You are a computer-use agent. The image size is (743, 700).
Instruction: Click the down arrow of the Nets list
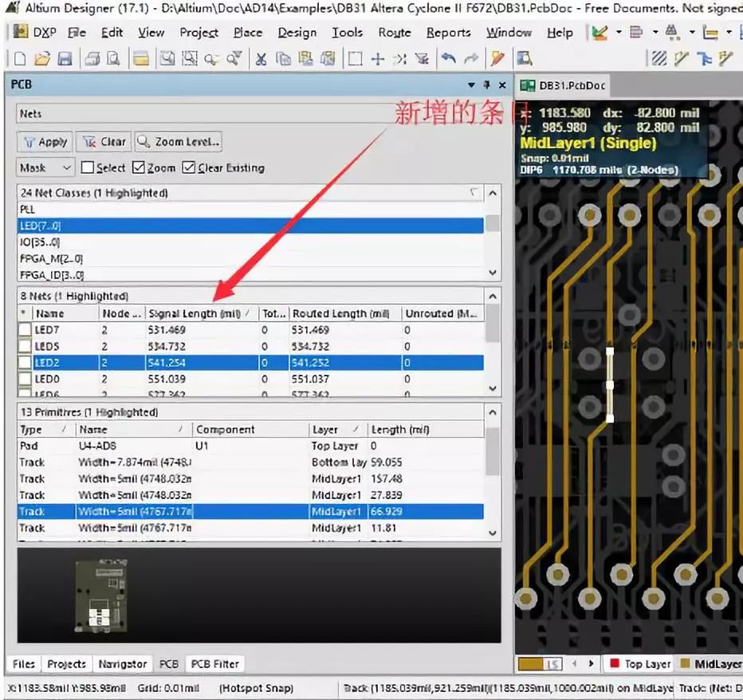coord(493,388)
